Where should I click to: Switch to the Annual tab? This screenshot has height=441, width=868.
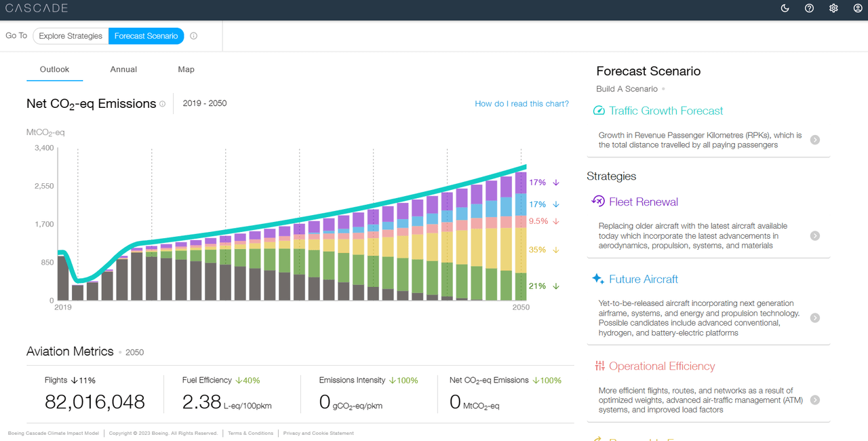123,69
